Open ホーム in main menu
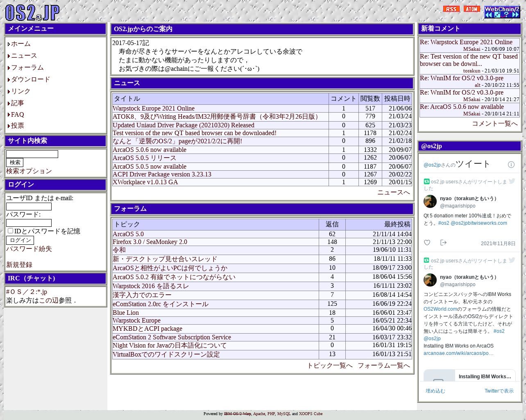Screen dimensions: 526x420 pyautogui.click(x=20, y=44)
